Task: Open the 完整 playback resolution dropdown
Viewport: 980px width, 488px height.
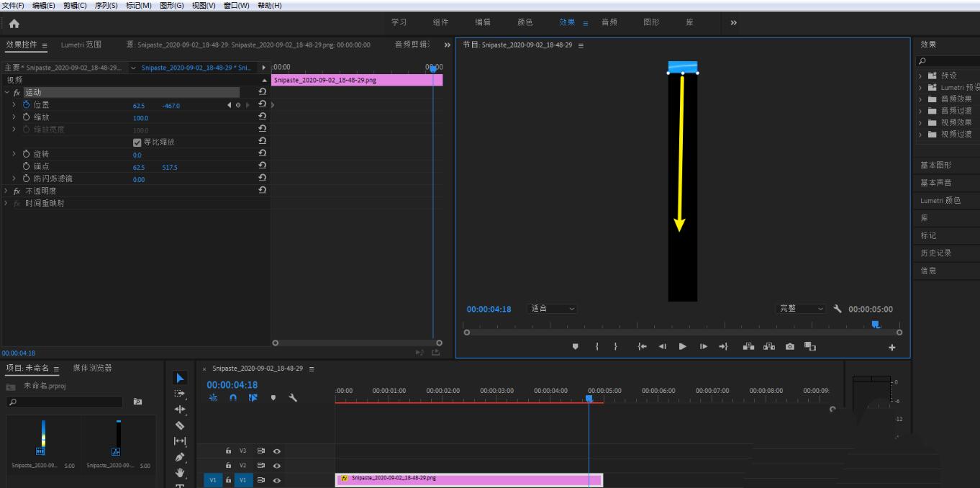Action: (802, 309)
